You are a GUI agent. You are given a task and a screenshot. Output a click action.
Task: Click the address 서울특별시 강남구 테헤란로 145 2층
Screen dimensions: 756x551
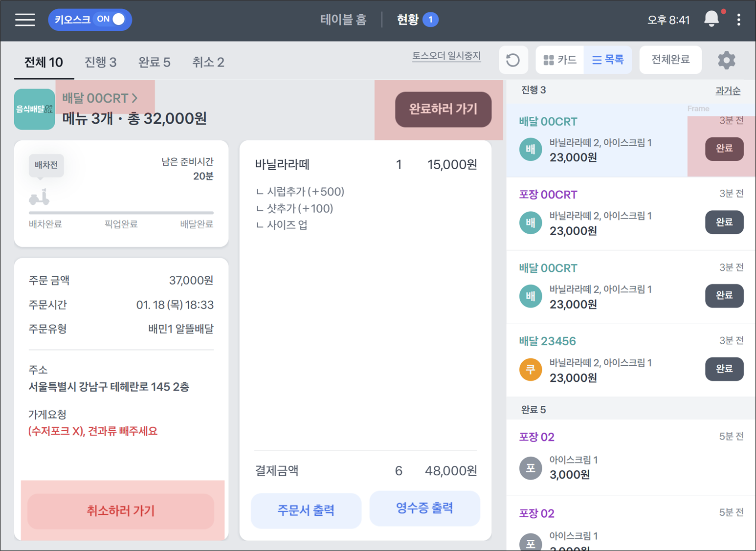(109, 387)
